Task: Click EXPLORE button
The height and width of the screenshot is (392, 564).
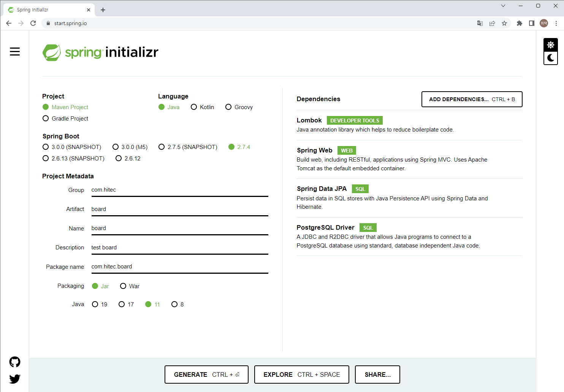Action: (x=302, y=375)
